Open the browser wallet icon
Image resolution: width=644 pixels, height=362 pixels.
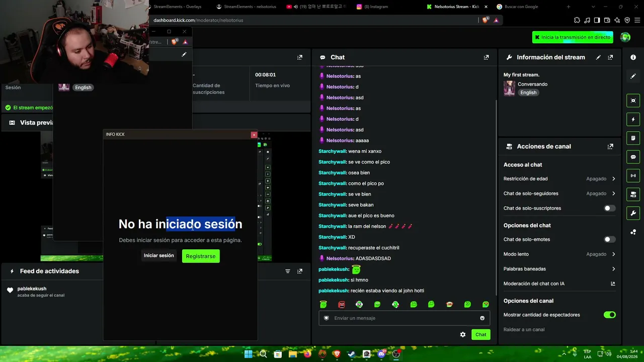pos(607,20)
